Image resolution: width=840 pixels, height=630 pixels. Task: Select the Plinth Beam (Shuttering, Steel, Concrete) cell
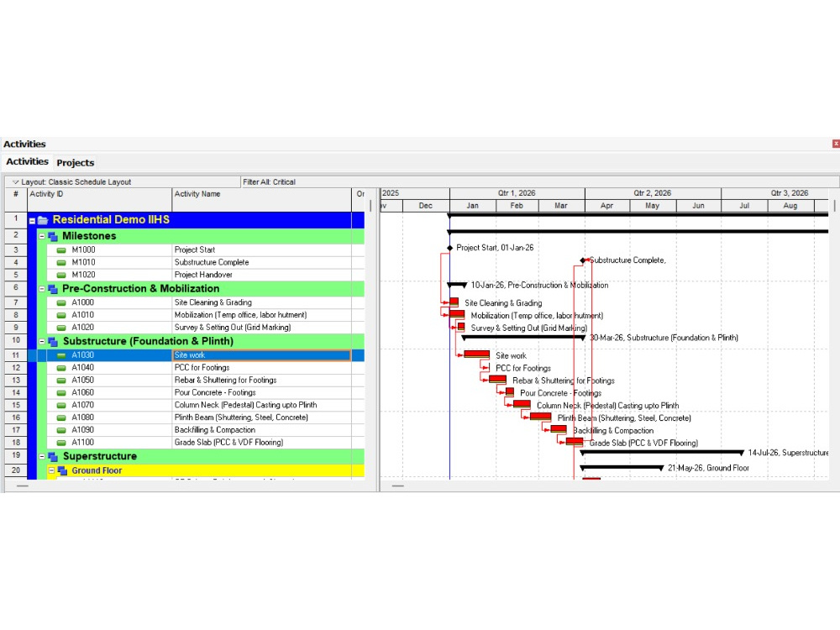click(261, 417)
